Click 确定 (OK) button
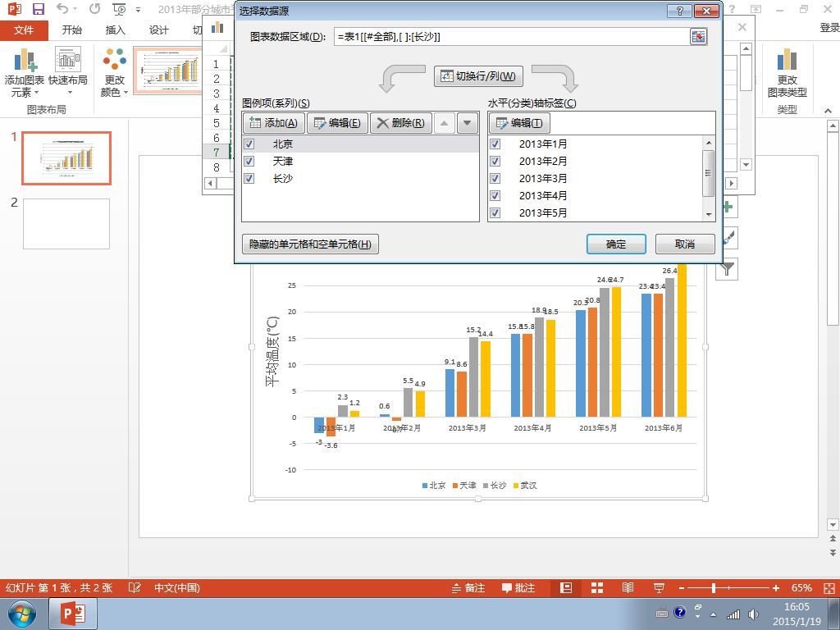 tap(616, 244)
